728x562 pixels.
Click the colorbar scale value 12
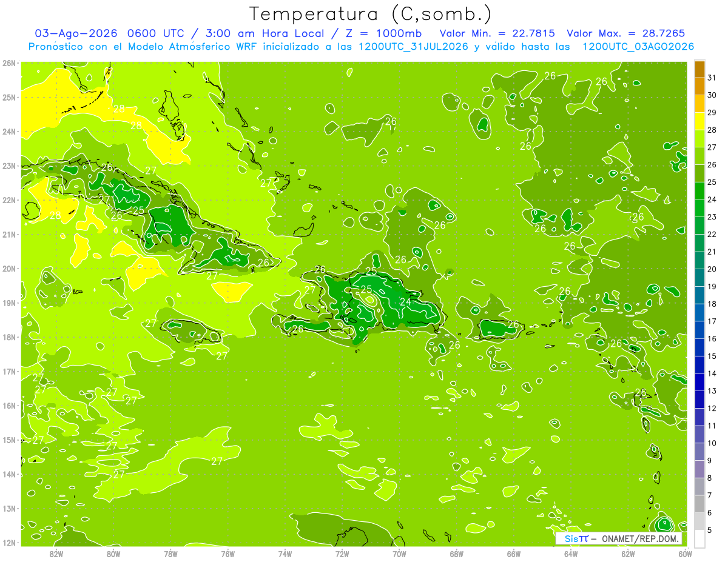click(x=712, y=408)
